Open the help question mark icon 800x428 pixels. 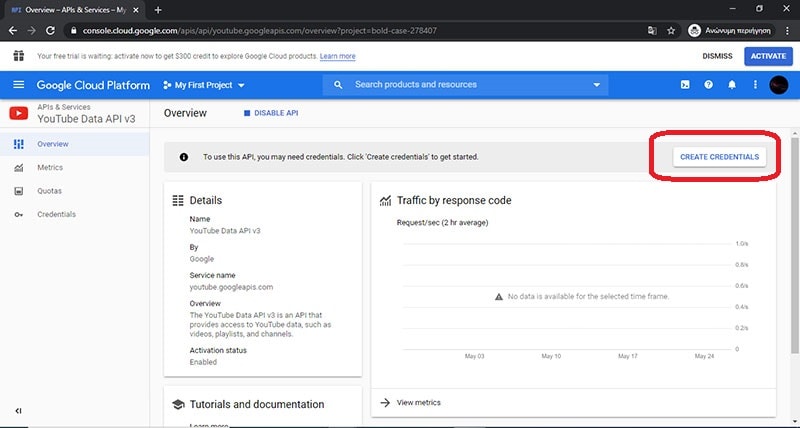(708, 85)
